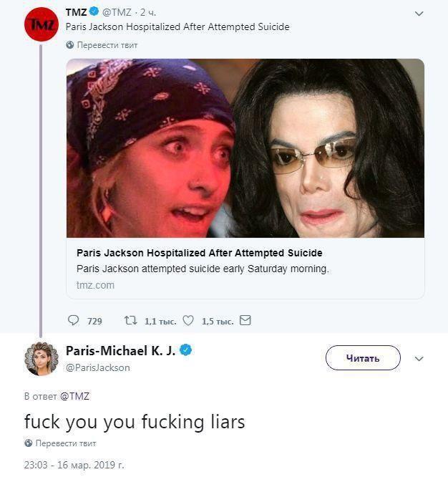
Task: Open the TMZ tweet options chevron
Action: [x=419, y=14]
